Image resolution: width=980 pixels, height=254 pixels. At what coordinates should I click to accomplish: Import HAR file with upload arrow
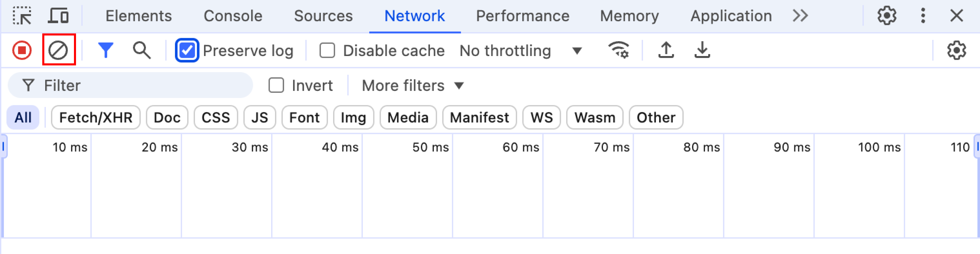[x=666, y=50]
